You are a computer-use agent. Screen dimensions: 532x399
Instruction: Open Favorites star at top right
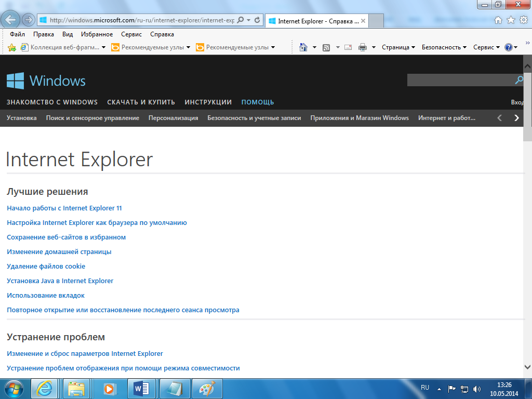pyautogui.click(x=511, y=20)
